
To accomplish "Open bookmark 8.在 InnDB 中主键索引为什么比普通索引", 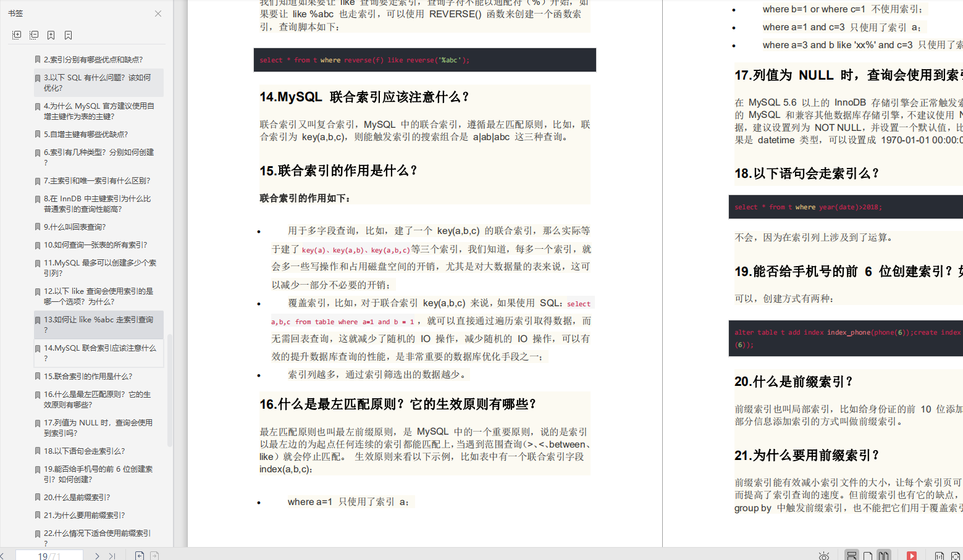I will [x=98, y=204].
